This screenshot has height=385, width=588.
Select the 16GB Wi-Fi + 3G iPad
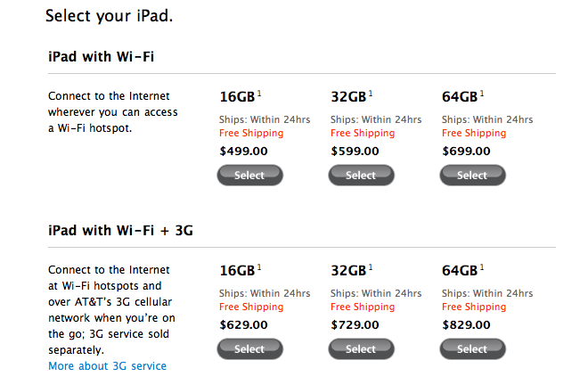tap(249, 348)
